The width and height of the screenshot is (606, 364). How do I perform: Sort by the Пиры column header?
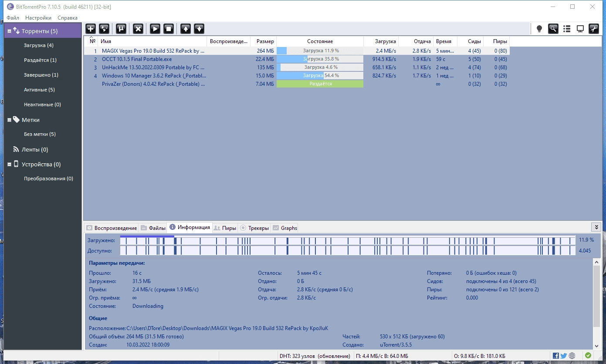tap(497, 41)
